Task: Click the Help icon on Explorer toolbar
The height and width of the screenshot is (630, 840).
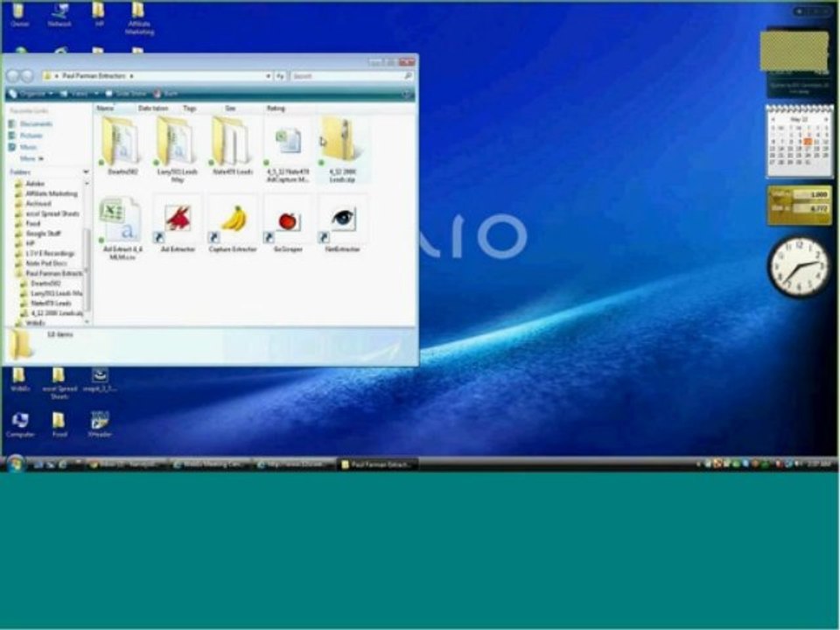Action: 407,94
